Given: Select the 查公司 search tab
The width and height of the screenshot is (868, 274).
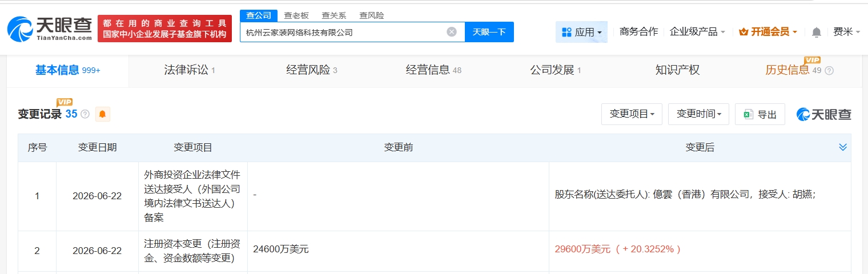Looking at the screenshot, I should click(259, 15).
